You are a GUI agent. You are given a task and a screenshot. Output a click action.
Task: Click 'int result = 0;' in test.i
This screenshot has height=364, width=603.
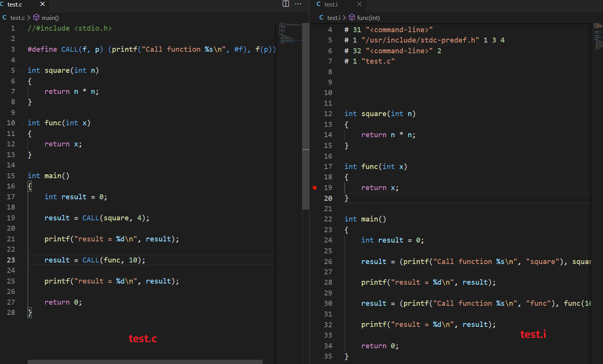coord(393,240)
